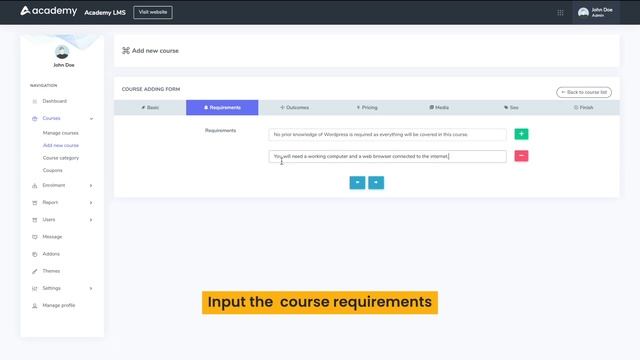Screen dimensions: 640x360
Task: Click the Report sidebar icon
Action: [x=35, y=203]
